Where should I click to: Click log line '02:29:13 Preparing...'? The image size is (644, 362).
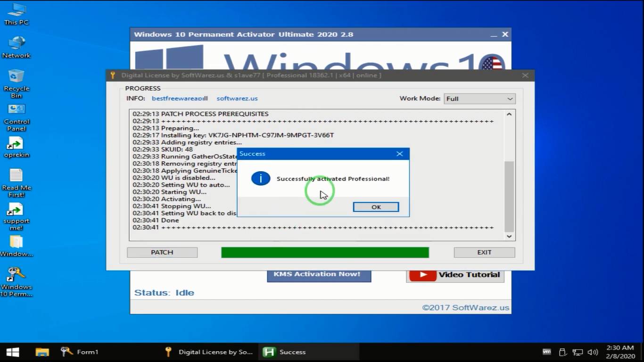click(x=166, y=128)
